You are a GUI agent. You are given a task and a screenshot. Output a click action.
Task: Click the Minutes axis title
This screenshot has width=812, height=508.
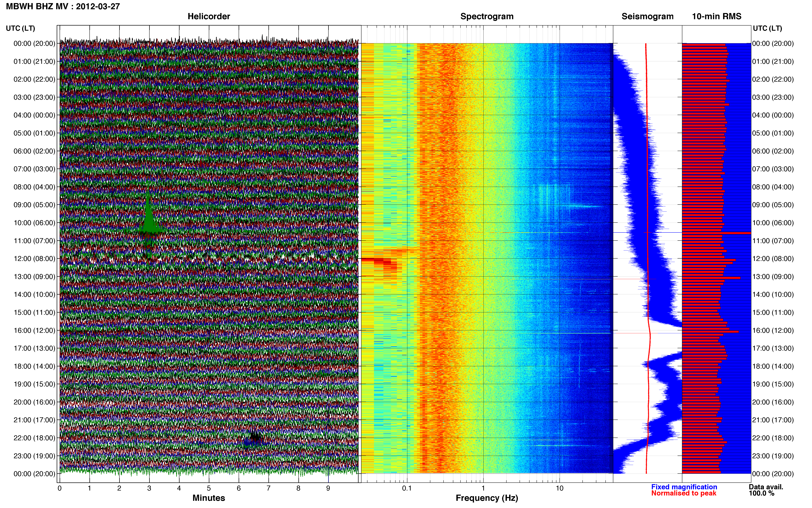208,498
